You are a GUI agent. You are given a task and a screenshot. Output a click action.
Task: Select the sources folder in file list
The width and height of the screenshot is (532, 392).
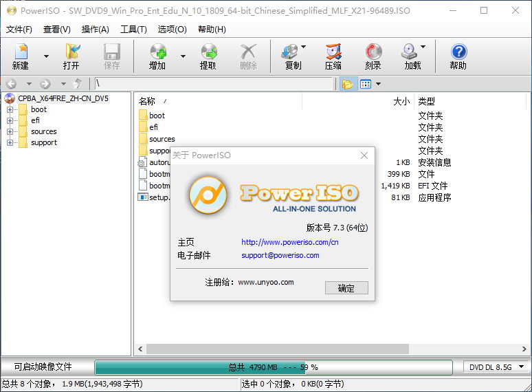pos(162,139)
